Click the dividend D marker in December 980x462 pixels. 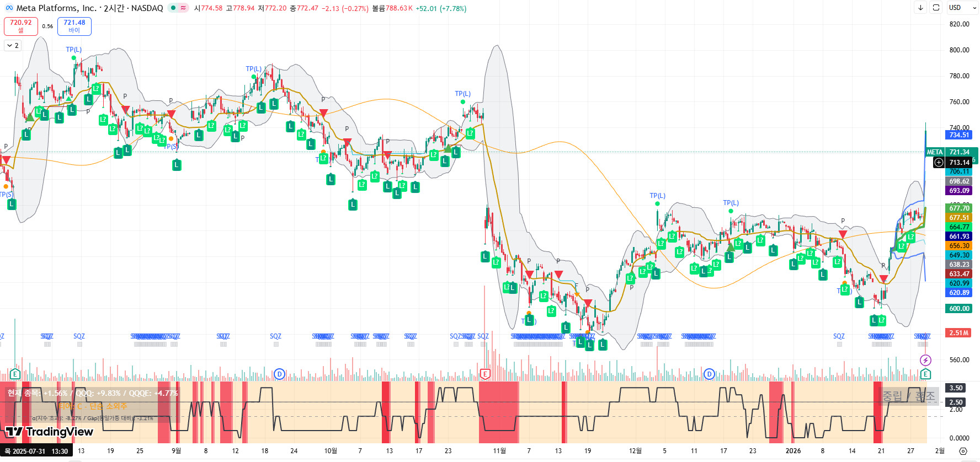[x=709, y=374]
